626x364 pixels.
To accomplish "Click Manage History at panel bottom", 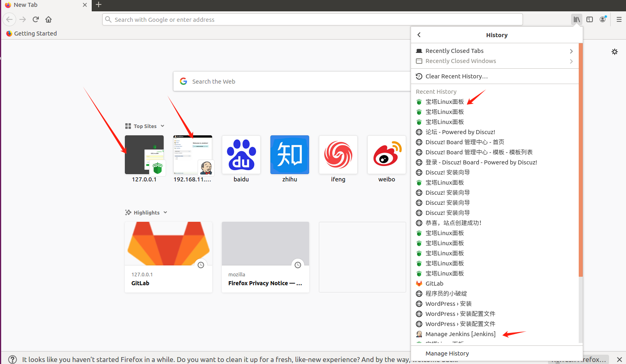I will (497, 353).
